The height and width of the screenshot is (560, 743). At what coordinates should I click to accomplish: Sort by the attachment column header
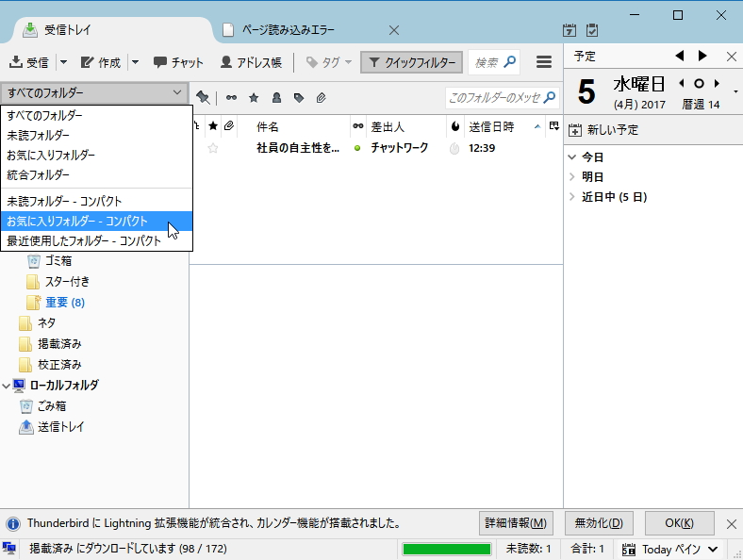pyautogui.click(x=229, y=126)
